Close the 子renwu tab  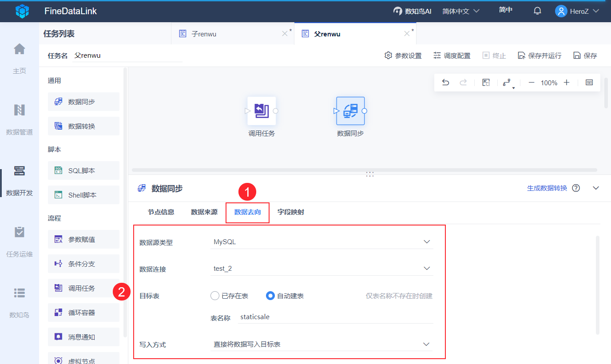pyautogui.click(x=285, y=34)
